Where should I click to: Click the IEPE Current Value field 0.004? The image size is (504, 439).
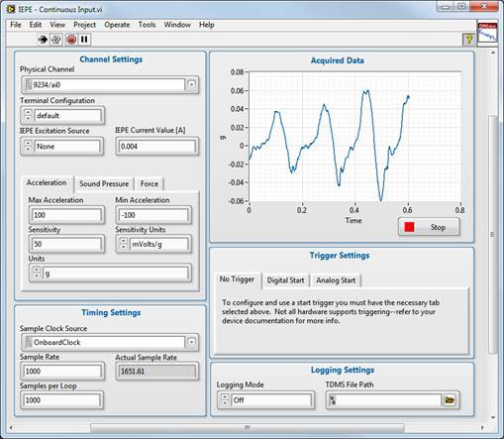[156, 147]
